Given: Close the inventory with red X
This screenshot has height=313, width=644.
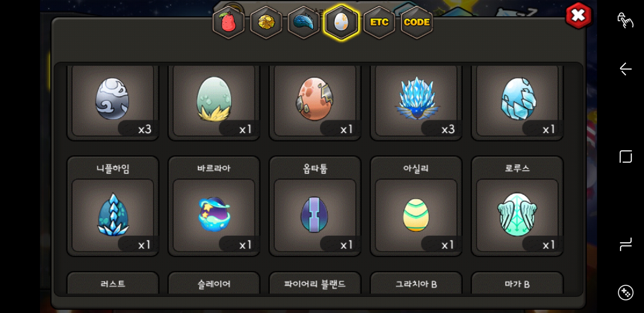Looking at the screenshot, I should [578, 15].
